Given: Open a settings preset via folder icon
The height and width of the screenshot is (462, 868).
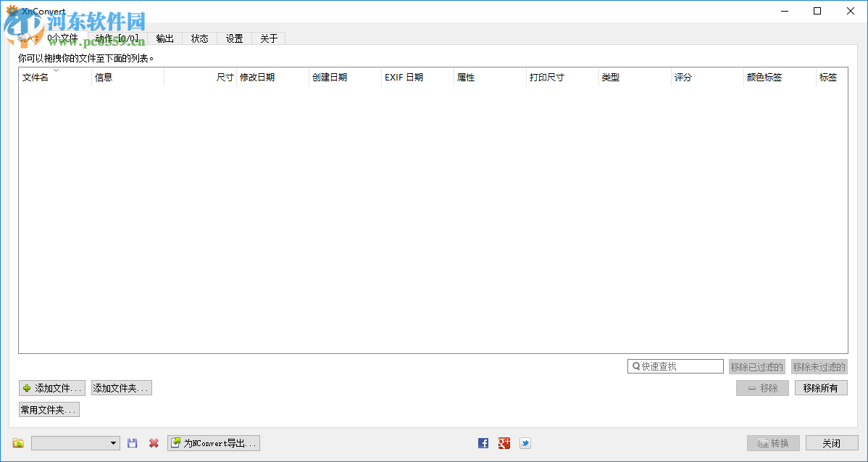Looking at the screenshot, I should pos(17,442).
